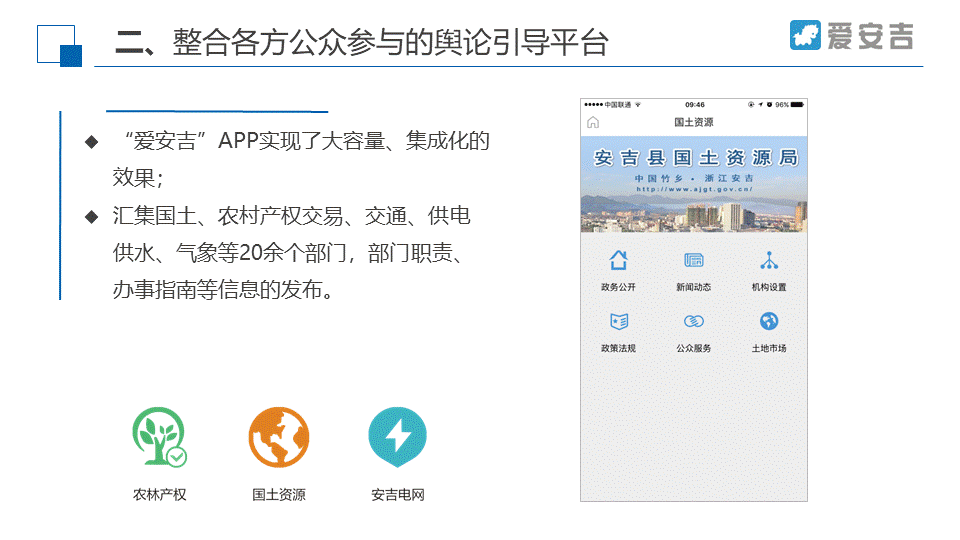Tap the battery indicator in phone status bar
This screenshot has width=960, height=540.
pyautogui.click(x=797, y=105)
